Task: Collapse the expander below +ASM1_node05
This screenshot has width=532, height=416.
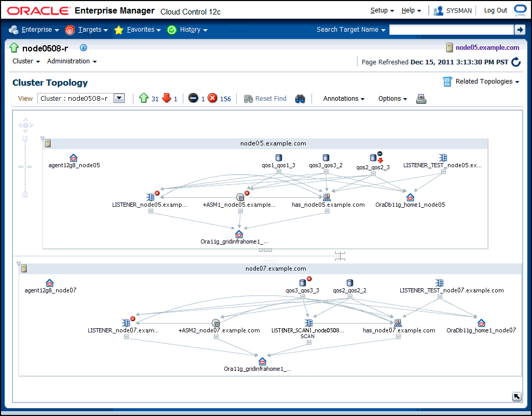Action: point(240,211)
